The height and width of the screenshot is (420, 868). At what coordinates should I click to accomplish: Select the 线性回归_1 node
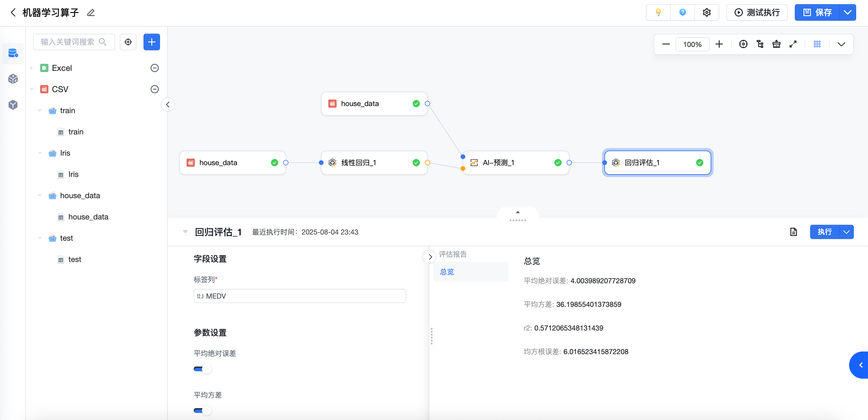click(374, 163)
